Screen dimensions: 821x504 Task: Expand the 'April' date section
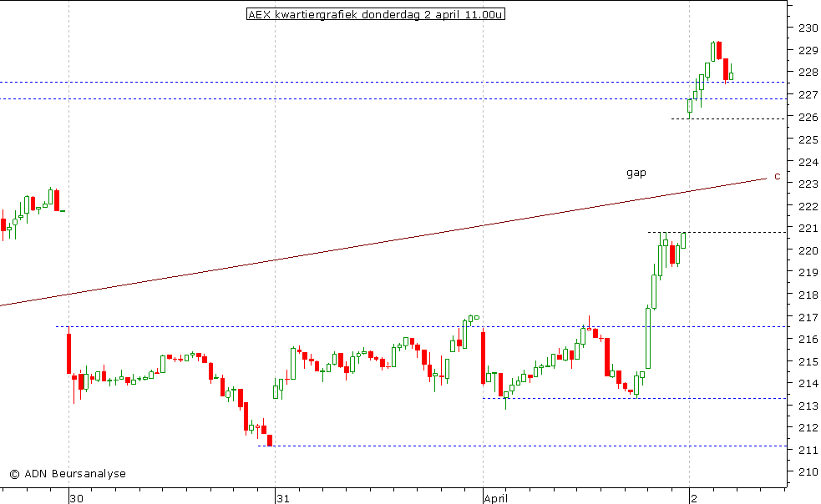496,499
